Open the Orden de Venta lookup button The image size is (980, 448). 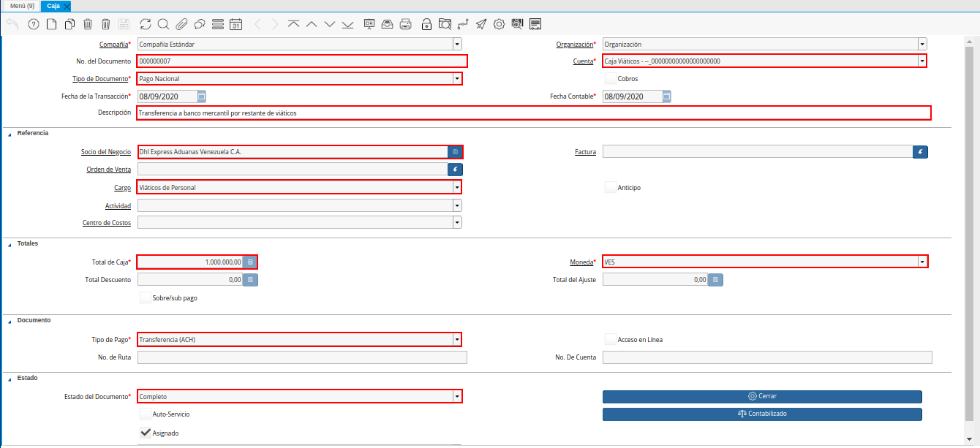(455, 169)
